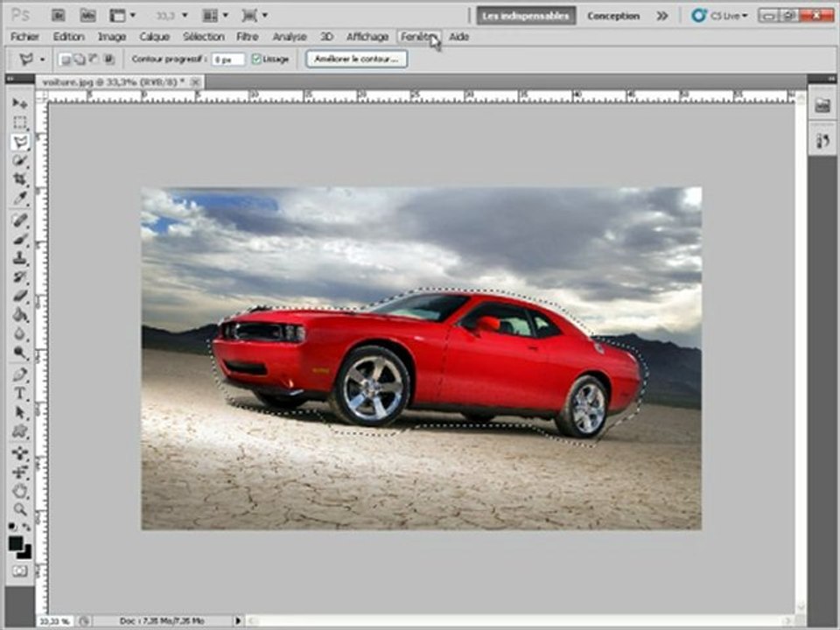This screenshot has height=630, width=840.
Task: Select the Move tool
Action: tap(19, 103)
